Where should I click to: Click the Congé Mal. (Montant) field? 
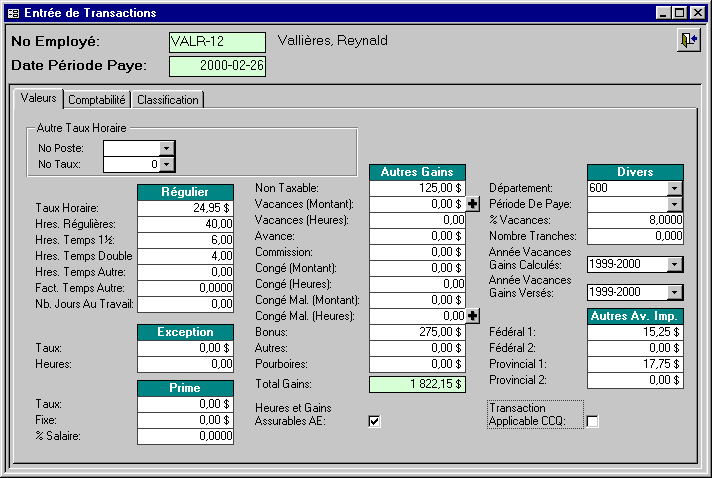417,300
